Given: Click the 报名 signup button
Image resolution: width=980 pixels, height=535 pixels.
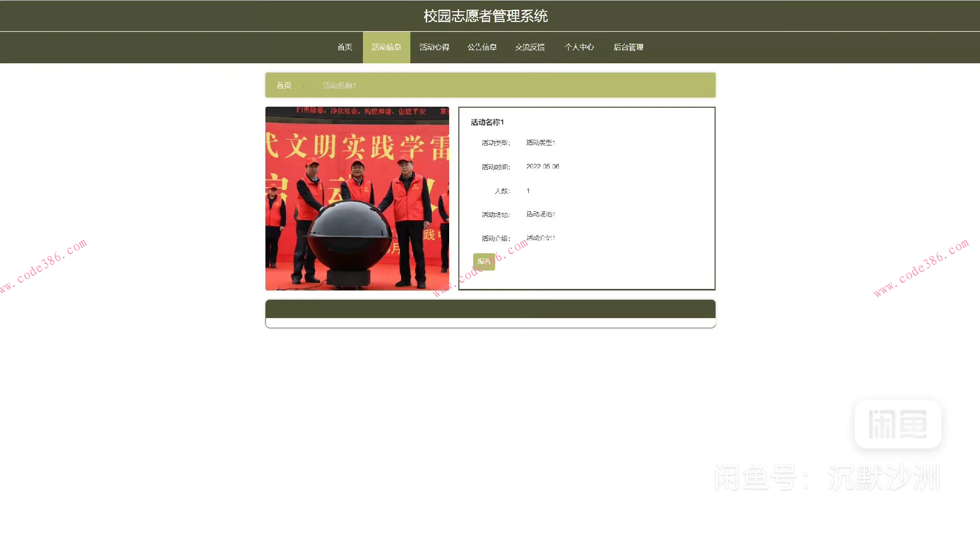Looking at the screenshot, I should (x=483, y=261).
